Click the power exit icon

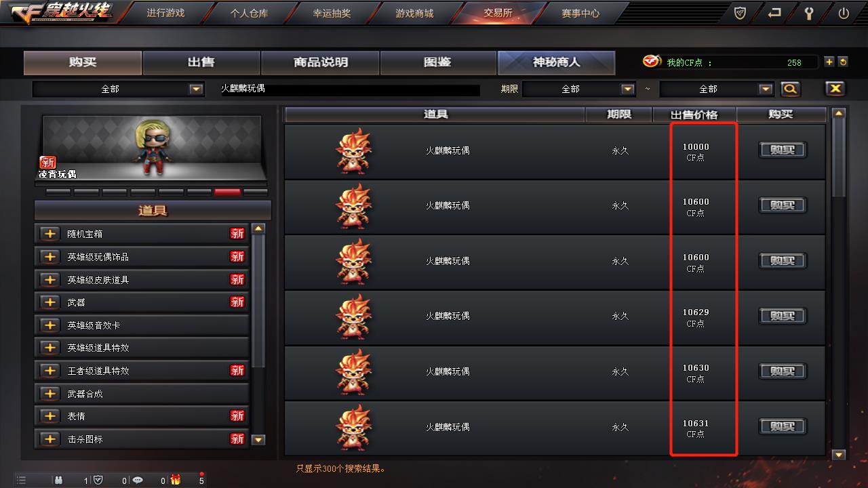844,13
